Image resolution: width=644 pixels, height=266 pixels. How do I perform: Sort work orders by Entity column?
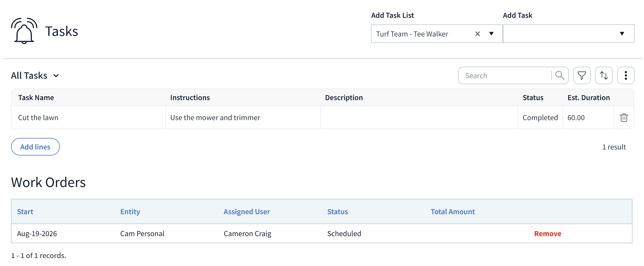(130, 212)
